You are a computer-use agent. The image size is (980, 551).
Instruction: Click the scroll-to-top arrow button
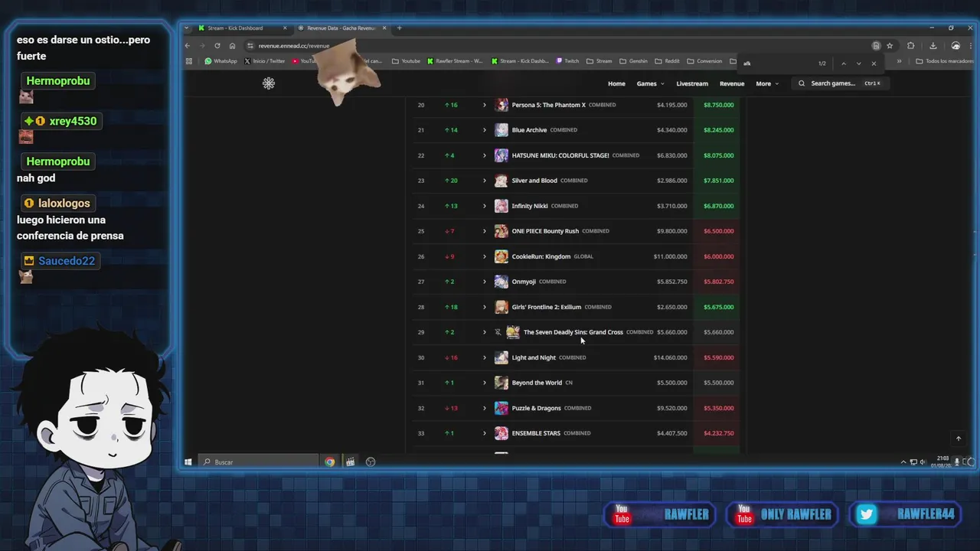click(x=958, y=439)
